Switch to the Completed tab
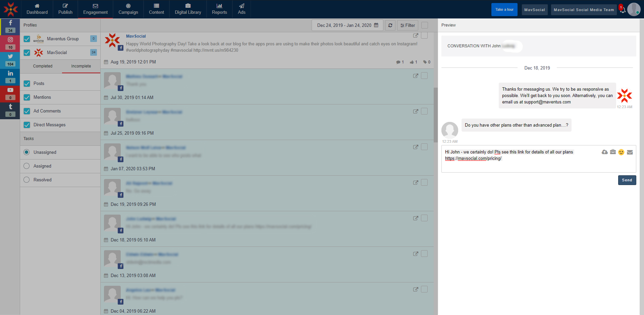This screenshot has width=644, height=315. pyautogui.click(x=43, y=66)
